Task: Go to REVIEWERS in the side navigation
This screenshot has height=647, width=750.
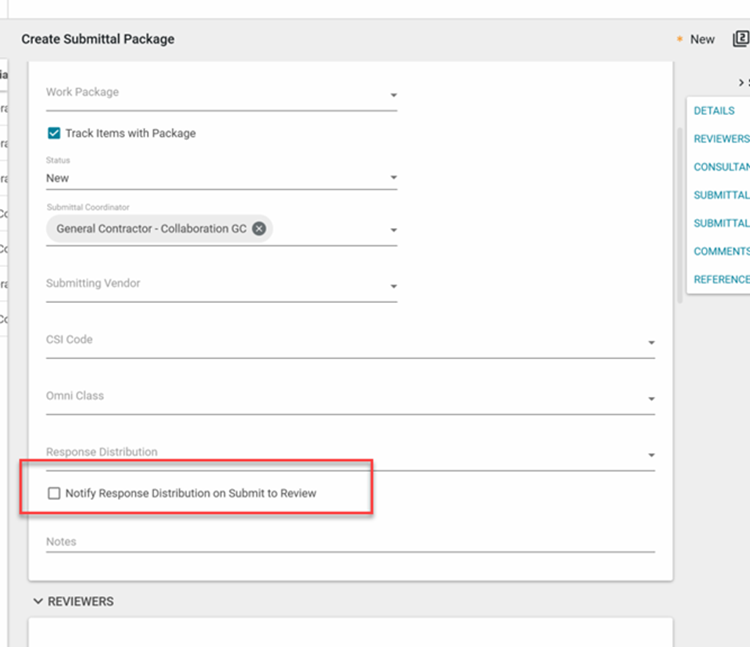Action: click(x=720, y=139)
